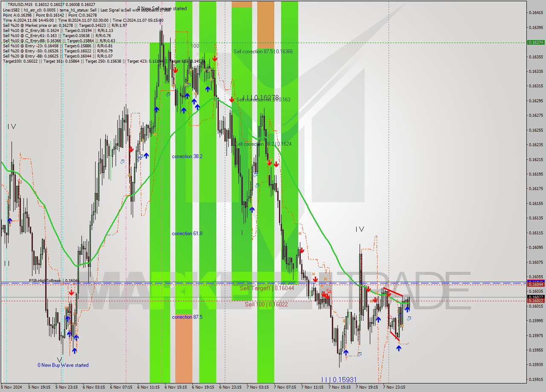Click the Sell Target1 | 0.16044 label
This screenshot has height=392, width=546.
267,288
